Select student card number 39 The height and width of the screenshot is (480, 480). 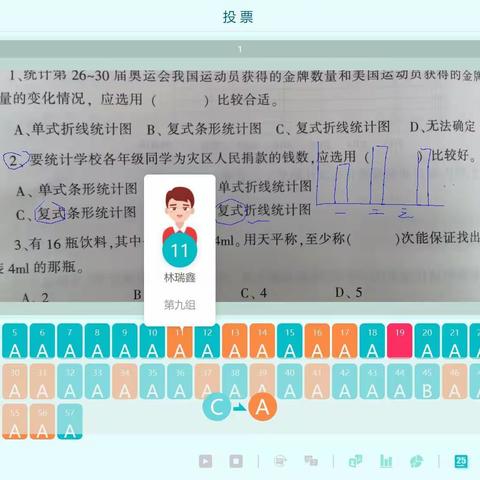point(262,378)
